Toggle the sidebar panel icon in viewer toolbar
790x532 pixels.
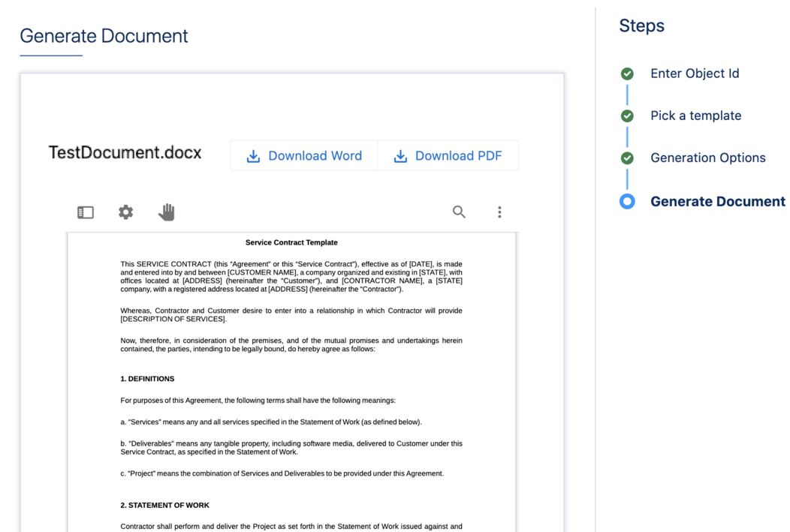(86, 212)
